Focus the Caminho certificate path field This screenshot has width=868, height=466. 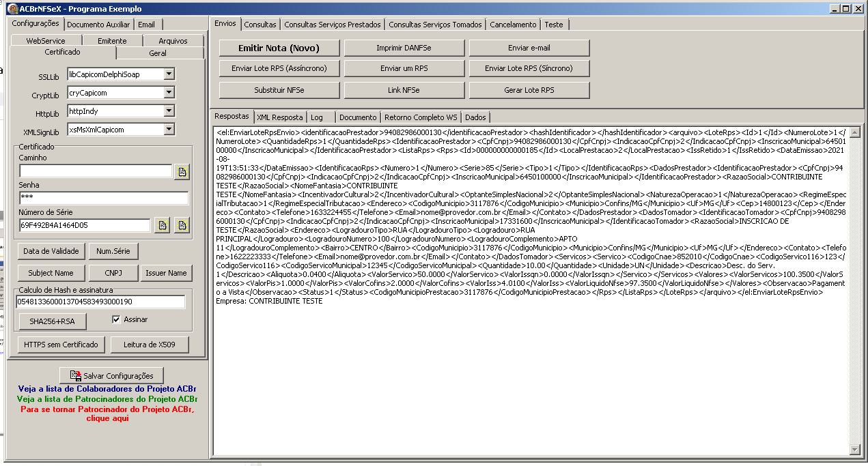[x=96, y=171]
